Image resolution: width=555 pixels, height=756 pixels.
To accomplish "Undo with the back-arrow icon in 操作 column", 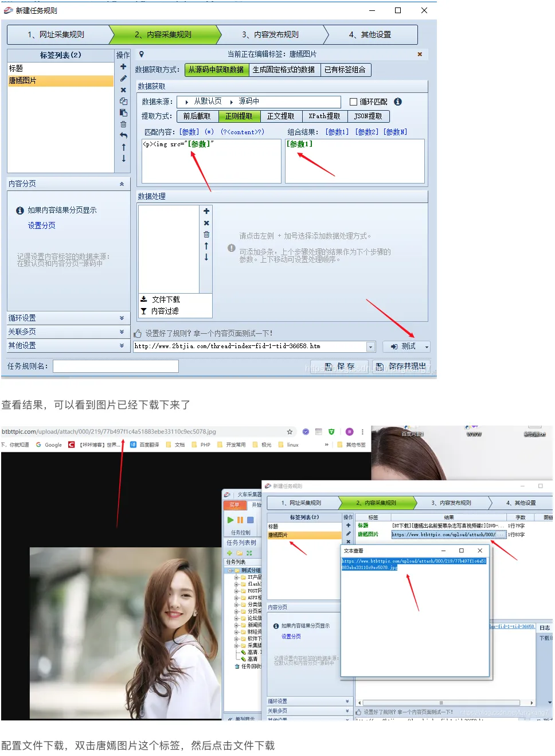I will (x=123, y=135).
